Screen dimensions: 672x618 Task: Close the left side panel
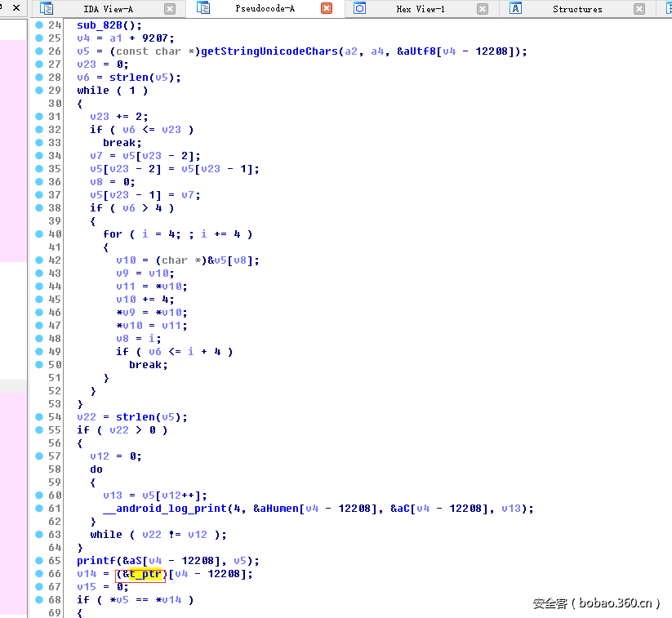tap(15, 8)
